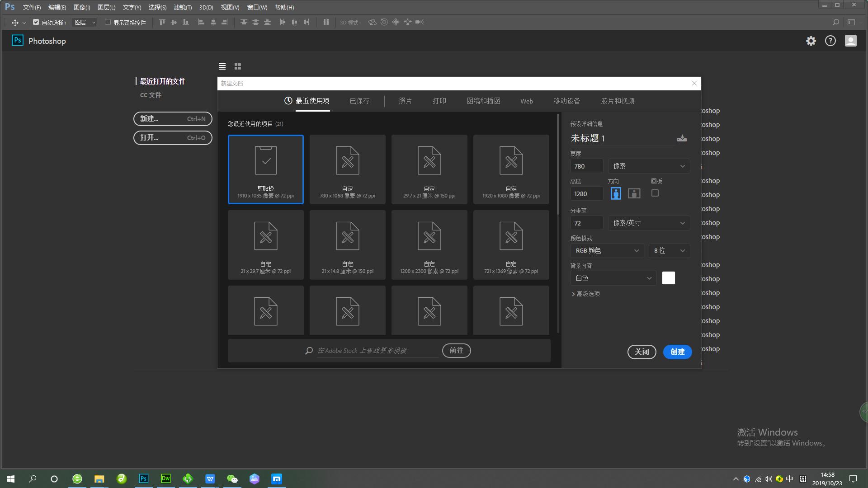
Task: Click the white background color swatch
Action: [x=668, y=278]
